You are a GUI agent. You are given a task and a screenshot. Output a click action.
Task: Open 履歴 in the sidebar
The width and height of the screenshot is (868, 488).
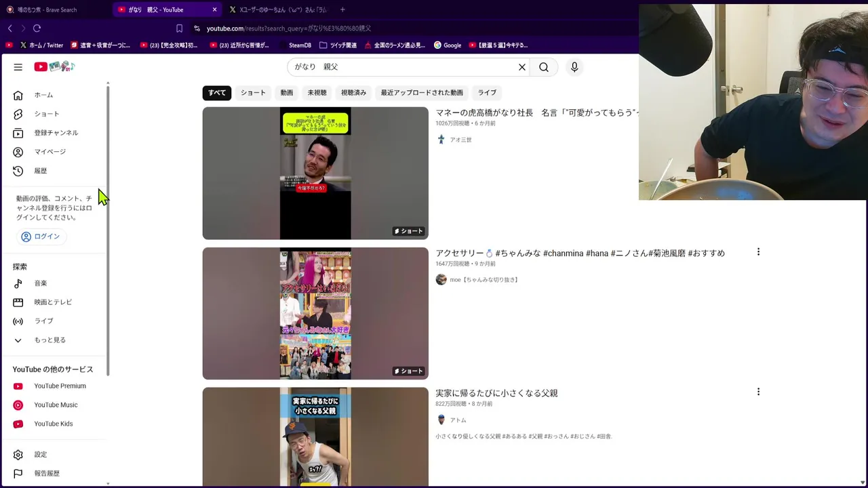click(x=55, y=171)
